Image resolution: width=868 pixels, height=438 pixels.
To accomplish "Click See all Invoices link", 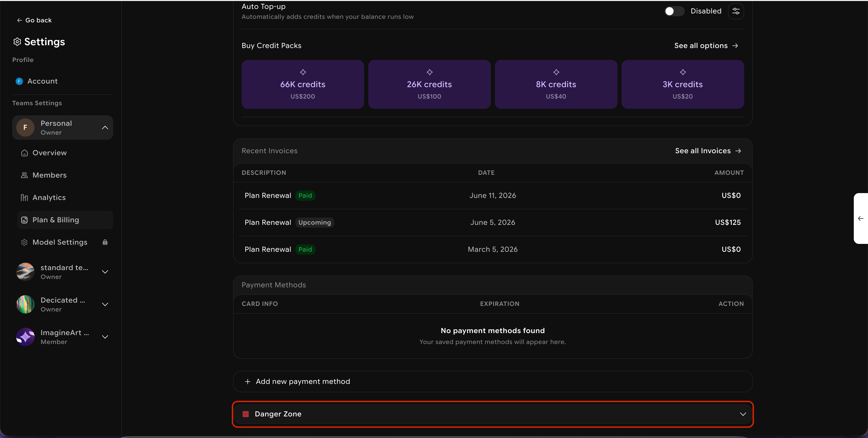I will (708, 151).
